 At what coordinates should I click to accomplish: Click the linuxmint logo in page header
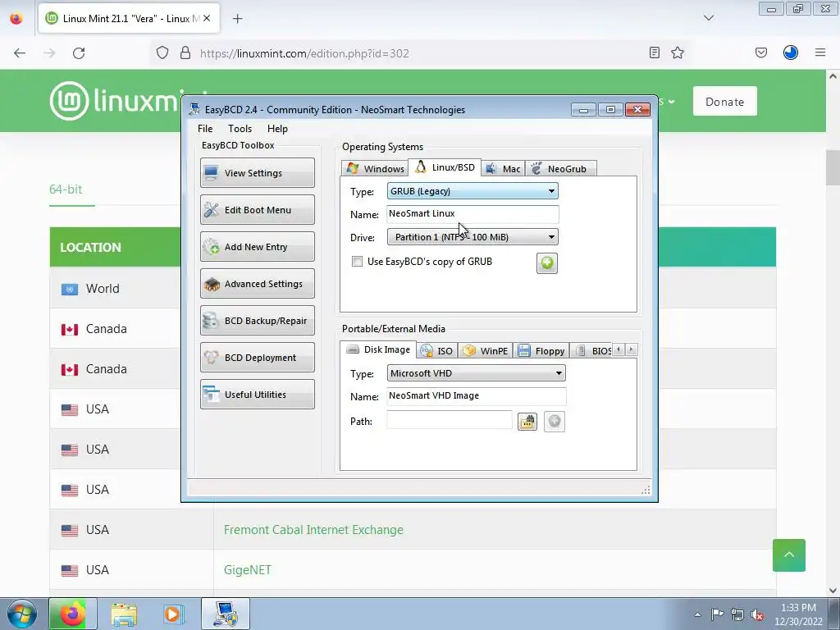coord(115,101)
